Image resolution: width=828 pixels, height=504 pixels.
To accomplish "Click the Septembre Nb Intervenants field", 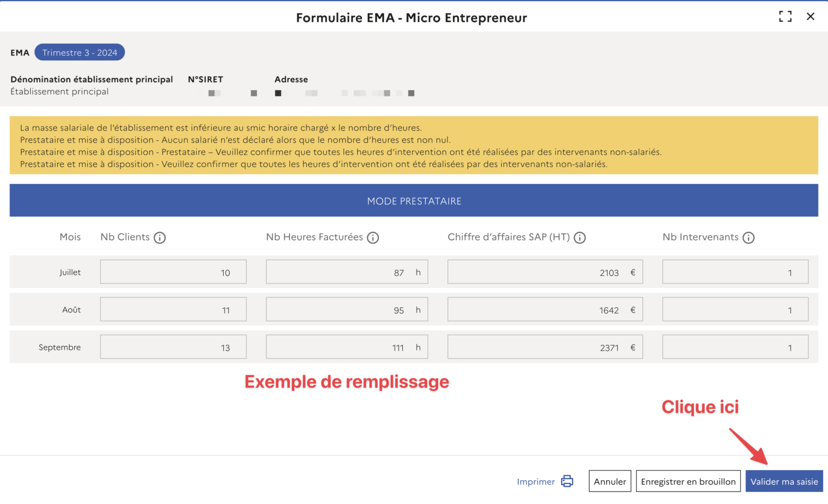I will click(x=735, y=347).
